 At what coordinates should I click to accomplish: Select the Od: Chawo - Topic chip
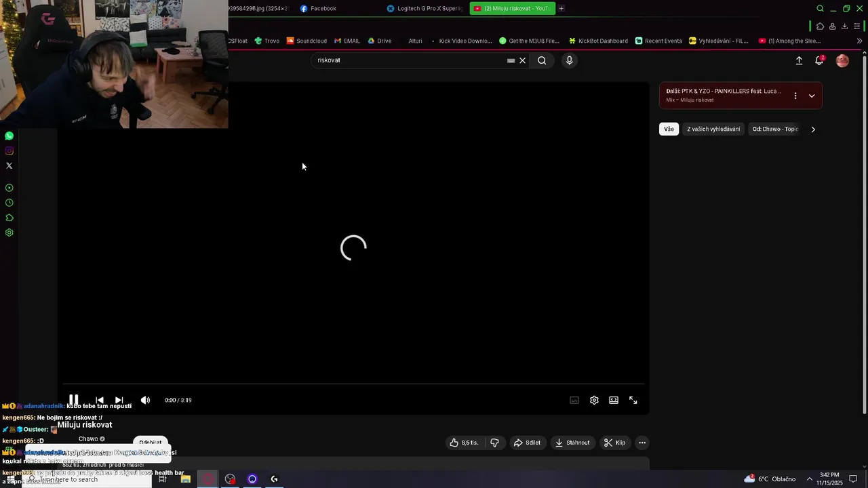[774, 129]
